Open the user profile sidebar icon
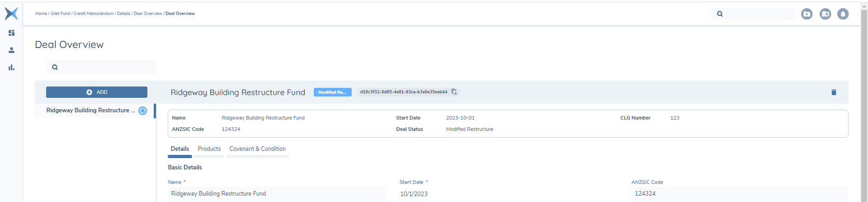 (12, 50)
